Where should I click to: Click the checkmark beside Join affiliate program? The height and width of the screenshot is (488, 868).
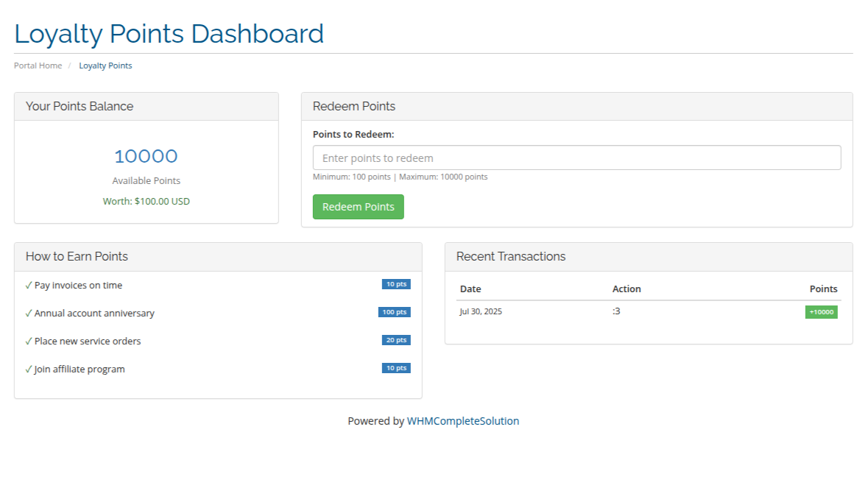coord(29,369)
